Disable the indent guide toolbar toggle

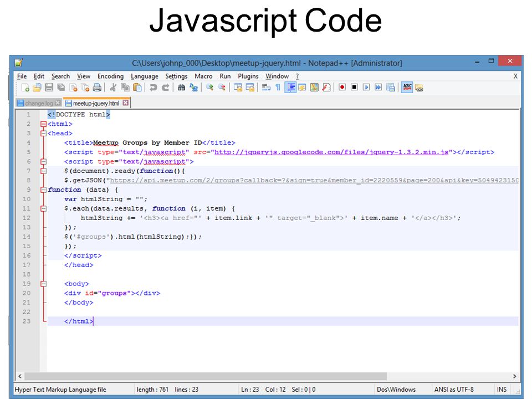[x=290, y=88]
